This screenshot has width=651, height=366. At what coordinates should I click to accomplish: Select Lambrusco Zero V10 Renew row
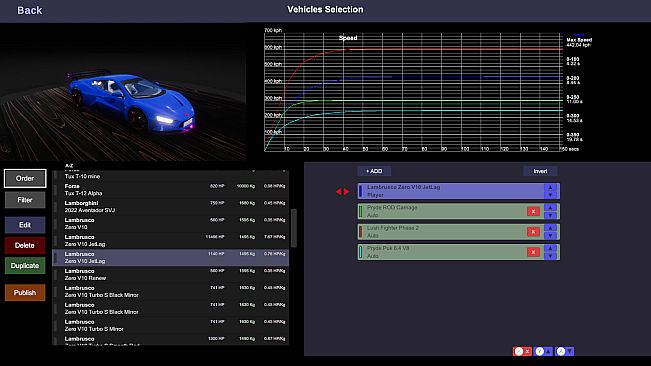pos(171,274)
